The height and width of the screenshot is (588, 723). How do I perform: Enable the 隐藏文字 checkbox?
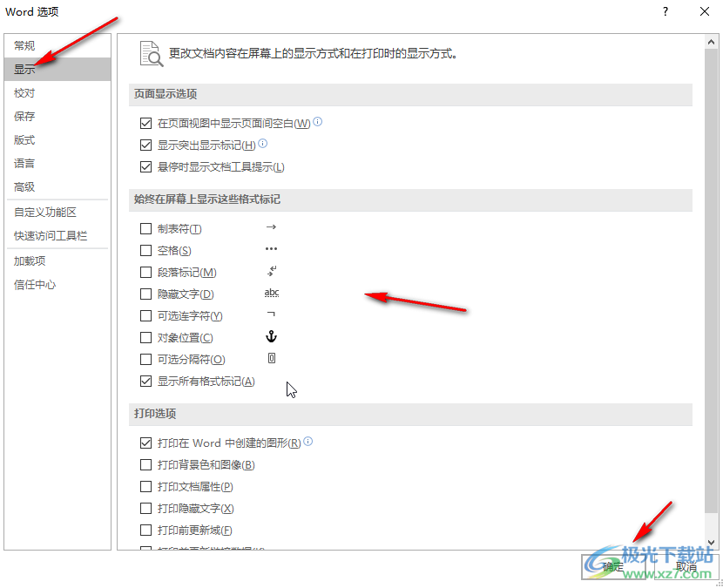pyautogui.click(x=145, y=294)
